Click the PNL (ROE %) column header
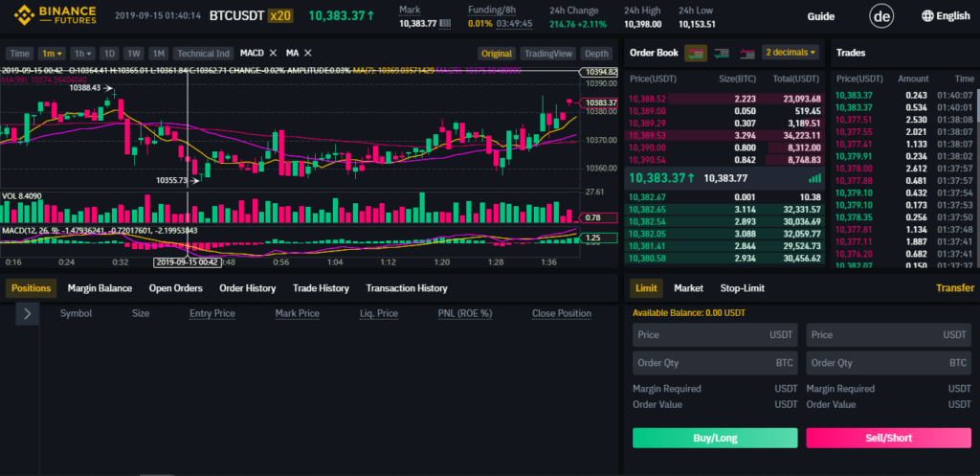The height and width of the screenshot is (476, 980). pyautogui.click(x=465, y=313)
